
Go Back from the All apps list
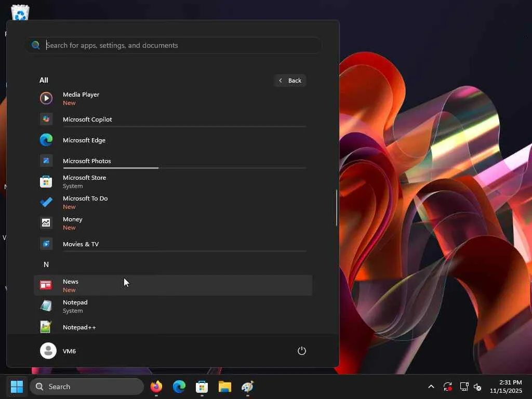tap(290, 81)
